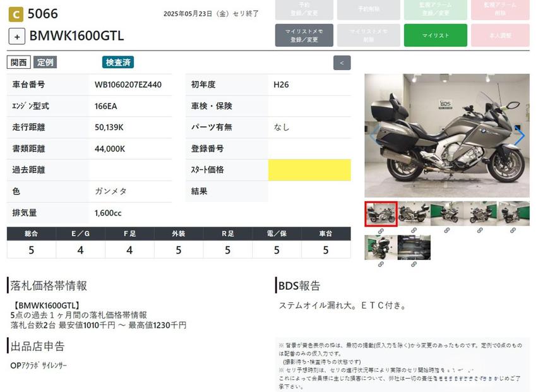Click the yellow スタート価格 field
This screenshot has width=543, height=392.
309,170
